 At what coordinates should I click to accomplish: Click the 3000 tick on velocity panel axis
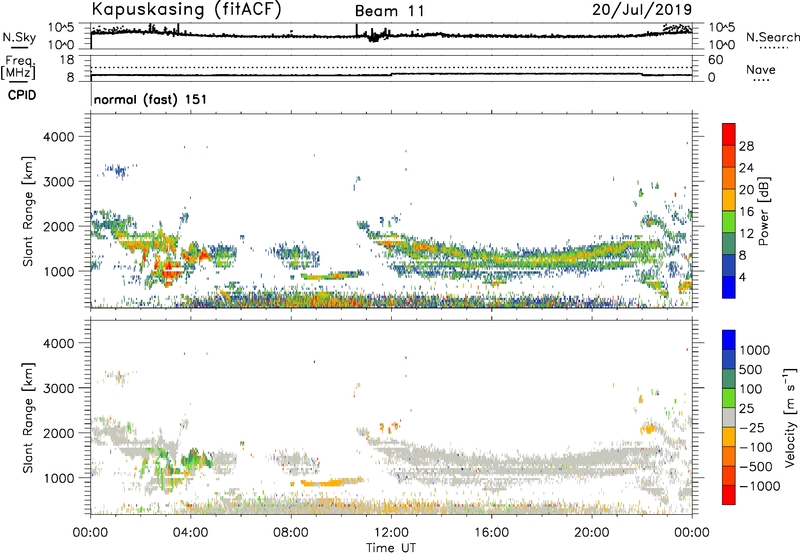click(x=59, y=388)
